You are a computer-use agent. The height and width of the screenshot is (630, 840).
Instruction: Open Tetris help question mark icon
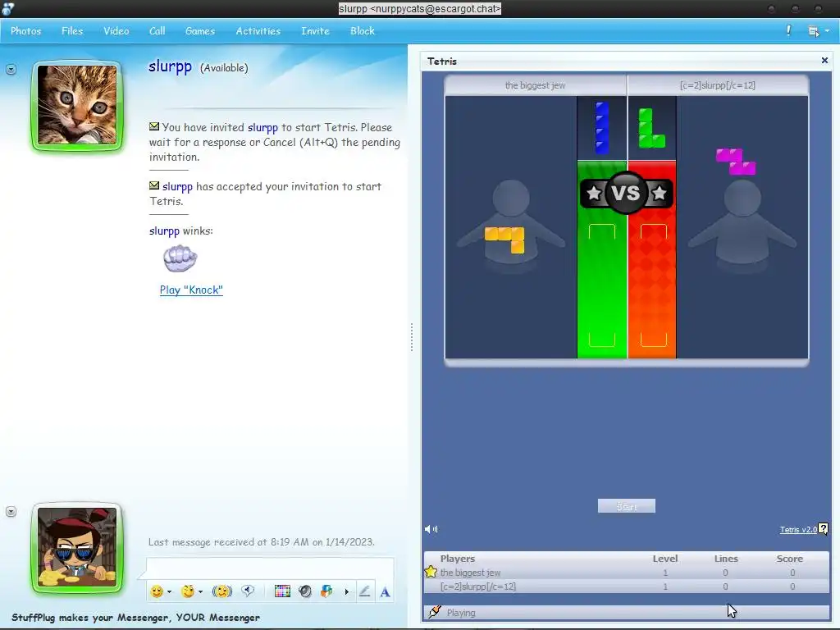(x=824, y=529)
